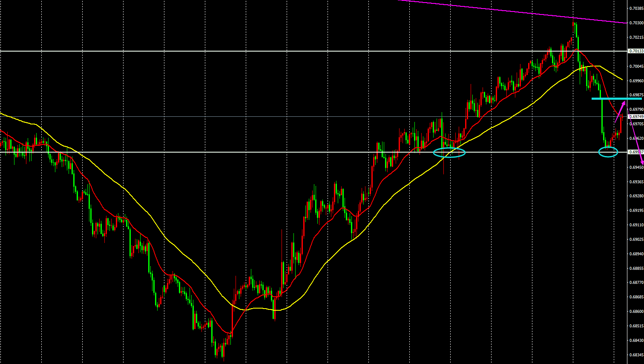This screenshot has width=644, height=364.
Task: Click the 0.69790 price scale label
Action: [x=636, y=110]
